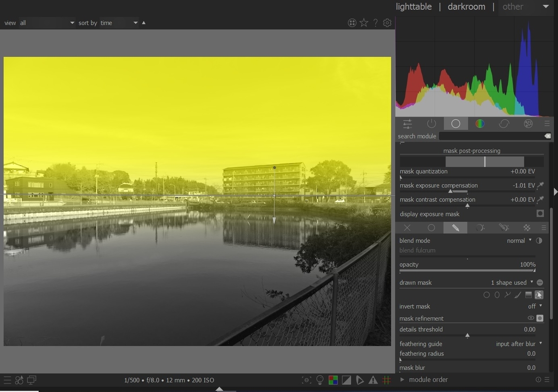Select the effects modules group tab
The image size is (558, 392).
pyautogui.click(x=528, y=124)
